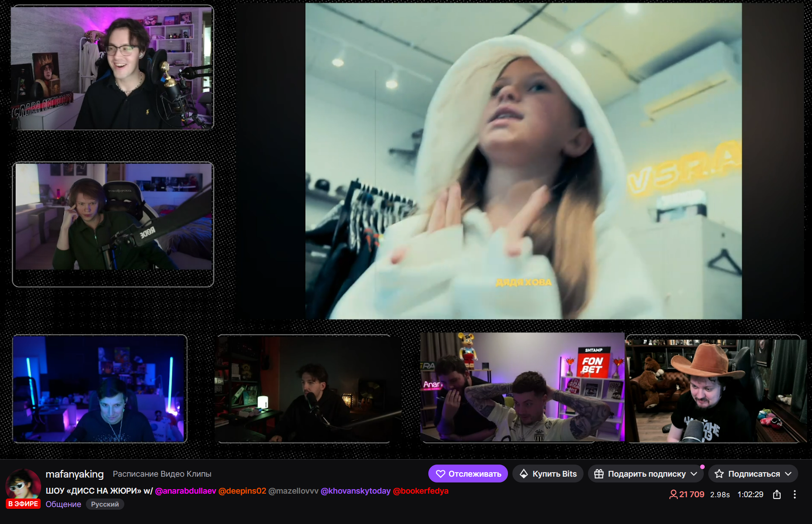Image resolution: width=812 pixels, height=524 pixels.
Task: Follow the channel with the Отслеживать button
Action: 468,474
